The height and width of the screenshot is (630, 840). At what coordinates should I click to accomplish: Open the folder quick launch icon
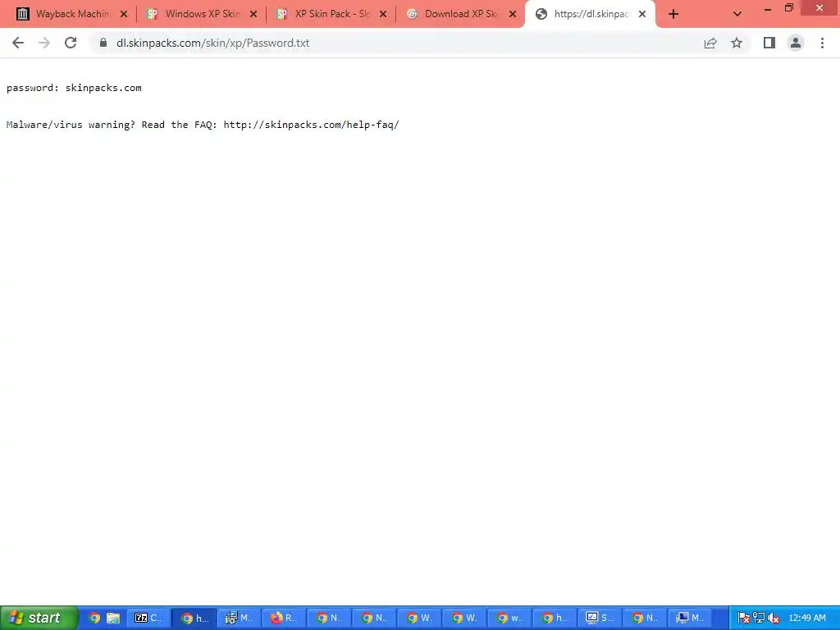coord(112,618)
